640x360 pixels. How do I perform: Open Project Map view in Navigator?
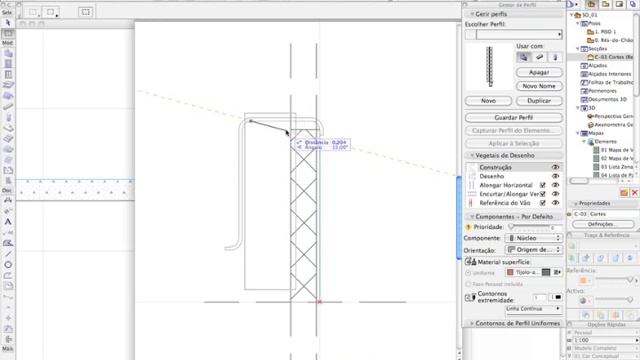coord(591,4)
